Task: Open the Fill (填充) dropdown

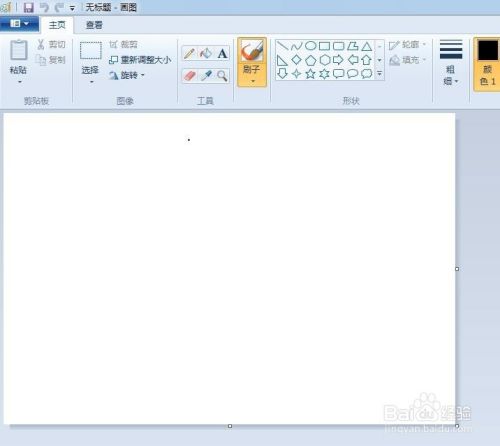Action: coord(408,60)
